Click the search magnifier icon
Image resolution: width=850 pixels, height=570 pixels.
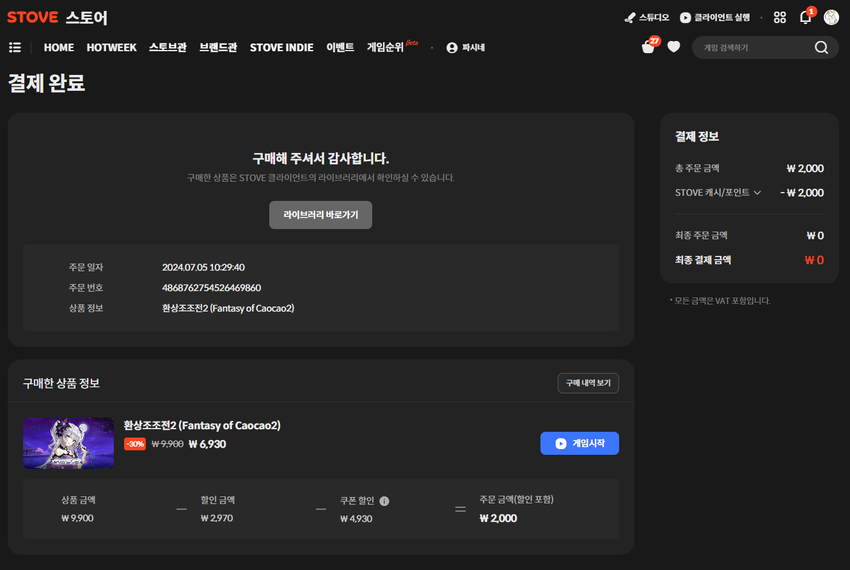(x=821, y=48)
